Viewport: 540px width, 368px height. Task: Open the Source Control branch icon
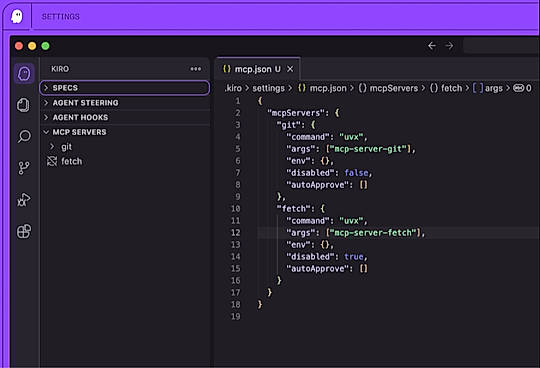tap(24, 168)
